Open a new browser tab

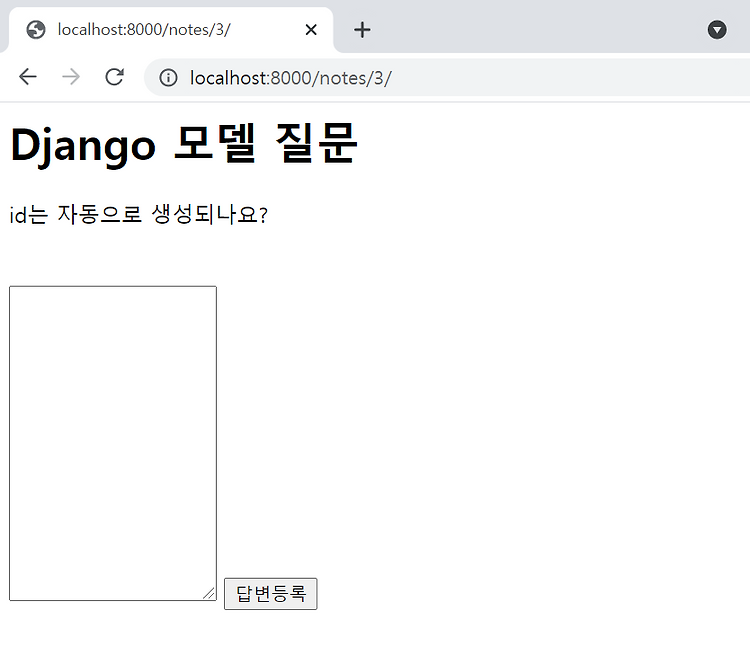(362, 30)
